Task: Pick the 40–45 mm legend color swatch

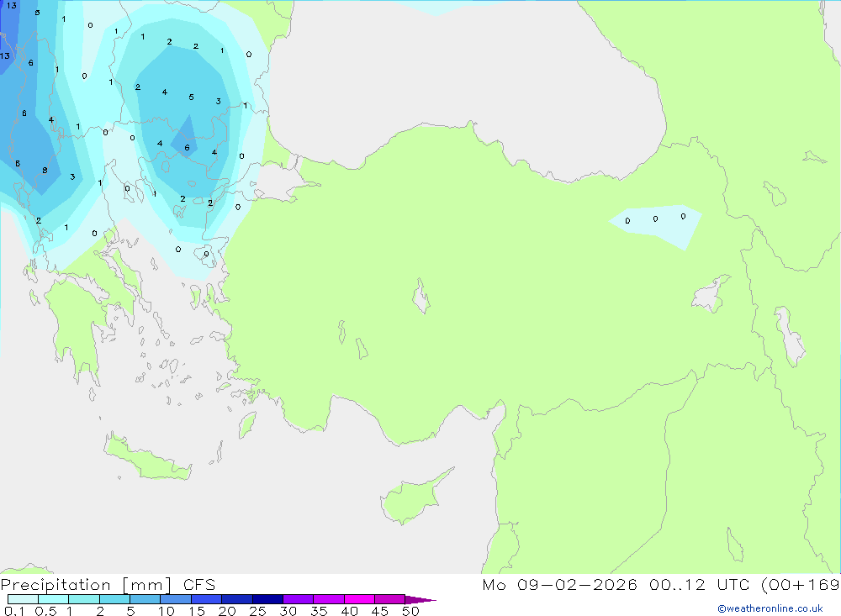Action: [x=359, y=599]
